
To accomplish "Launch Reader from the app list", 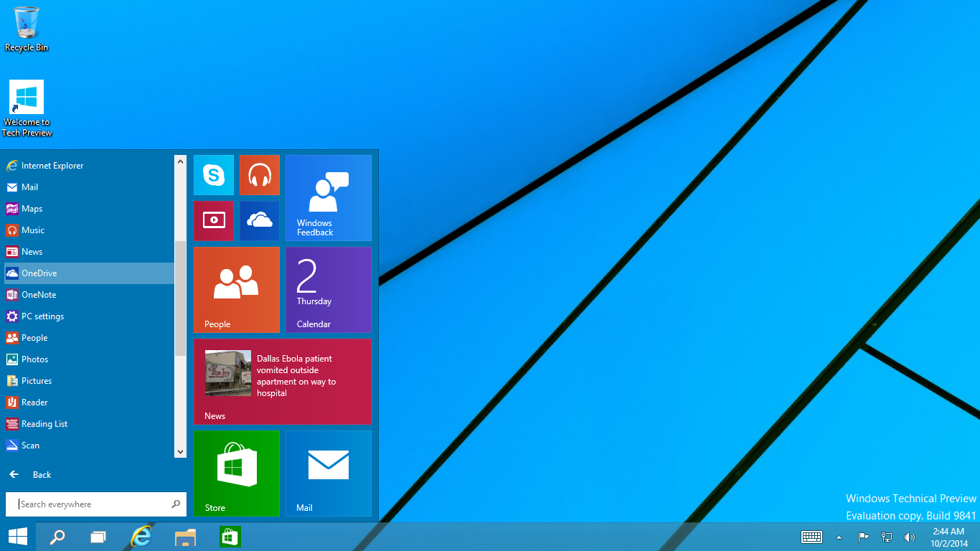I will 89,402.
